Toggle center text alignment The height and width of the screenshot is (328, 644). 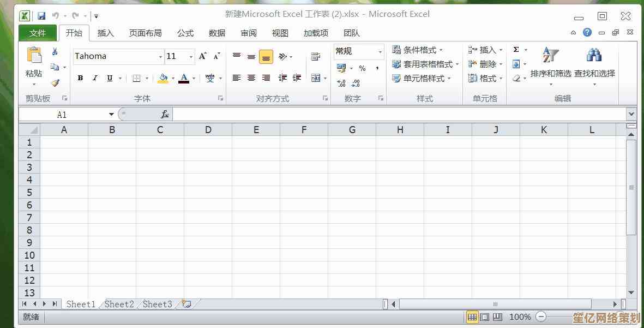[x=251, y=78]
